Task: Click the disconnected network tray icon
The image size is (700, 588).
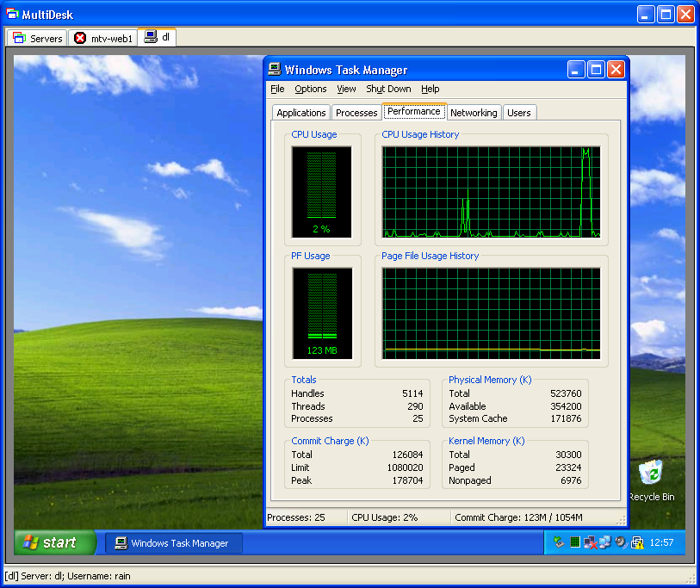Action: coord(590,542)
